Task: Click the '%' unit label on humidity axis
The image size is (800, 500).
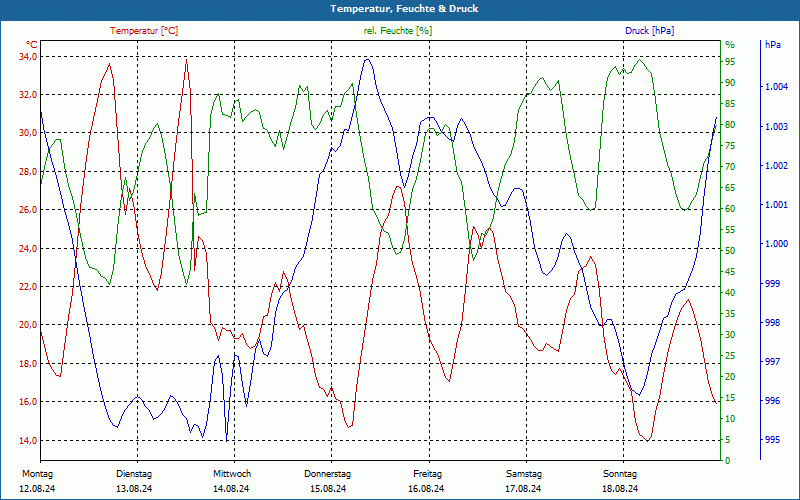Action: (x=730, y=45)
